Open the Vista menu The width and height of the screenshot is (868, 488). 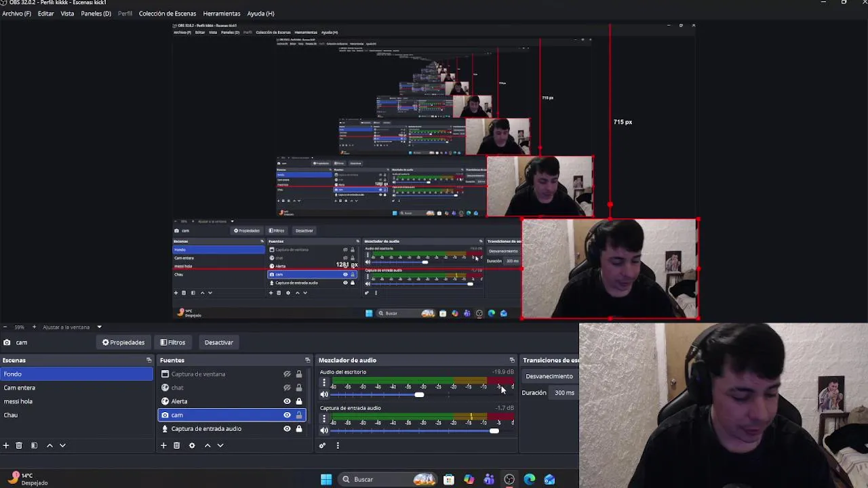pos(67,14)
